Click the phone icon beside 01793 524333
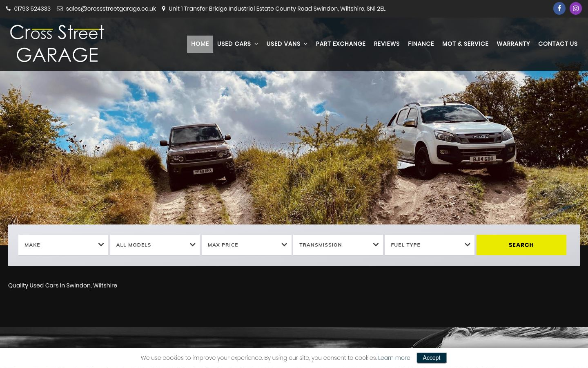588x368 pixels. (9, 9)
